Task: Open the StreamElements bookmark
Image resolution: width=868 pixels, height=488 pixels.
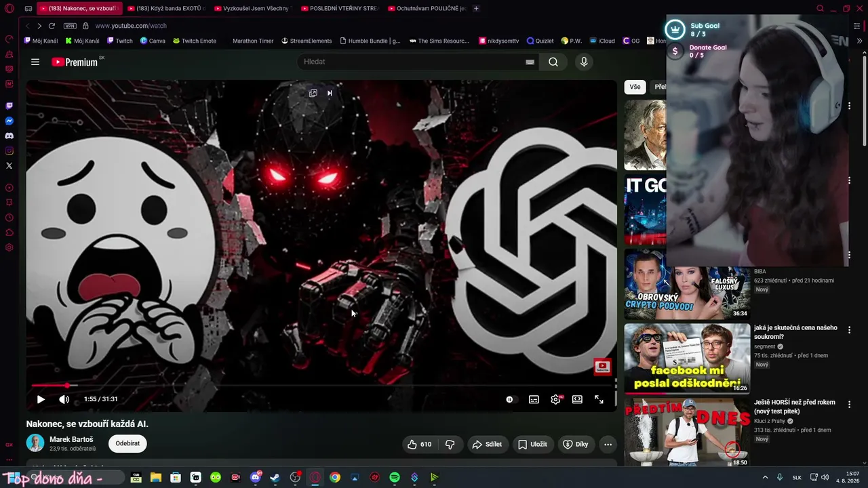Action: click(307, 41)
